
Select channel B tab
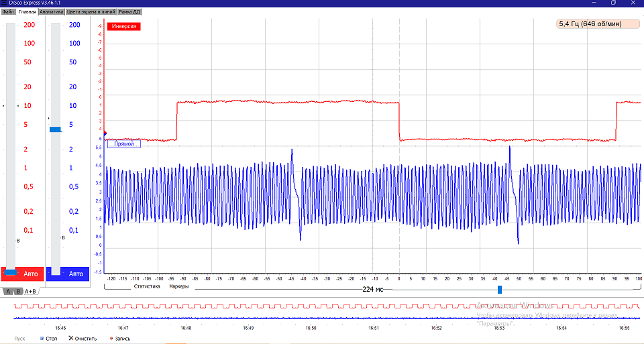(x=18, y=292)
